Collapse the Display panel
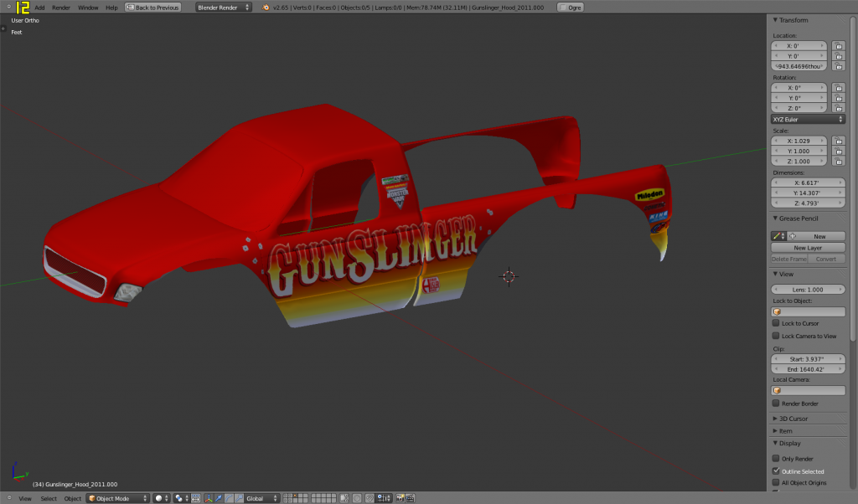Screen dimensions: 858x504 775,444
